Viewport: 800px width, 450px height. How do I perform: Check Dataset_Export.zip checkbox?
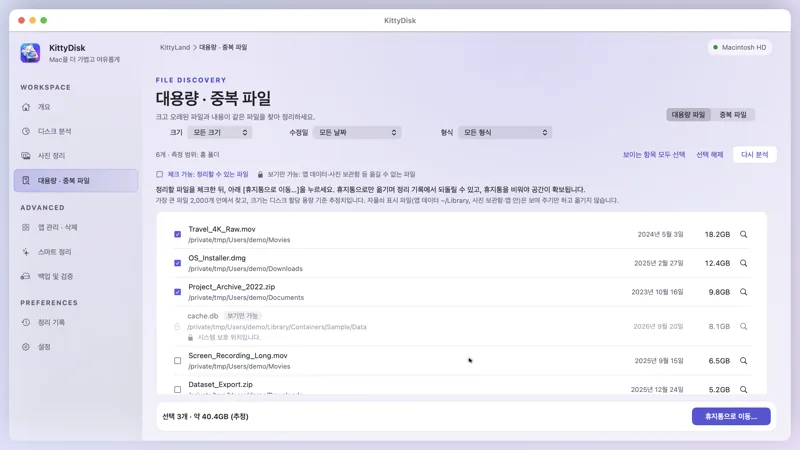(x=178, y=389)
